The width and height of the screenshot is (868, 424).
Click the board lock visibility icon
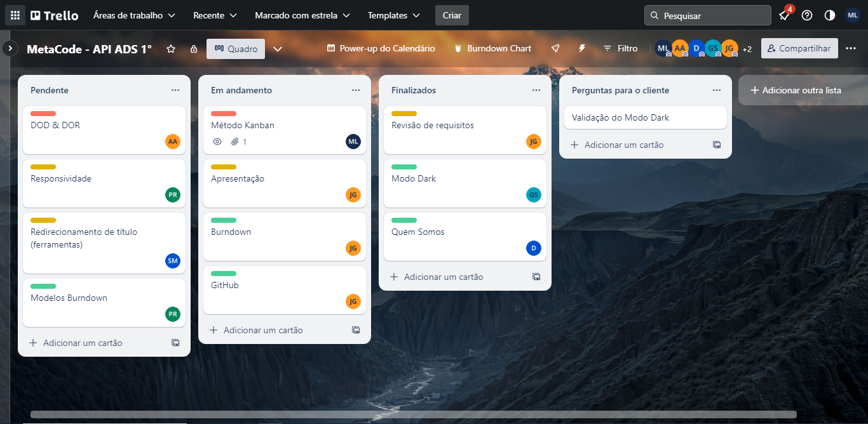pos(194,49)
